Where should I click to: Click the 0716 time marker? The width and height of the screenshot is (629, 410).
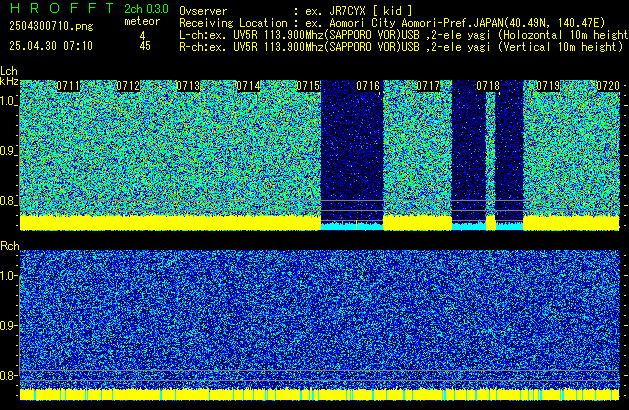(x=368, y=86)
